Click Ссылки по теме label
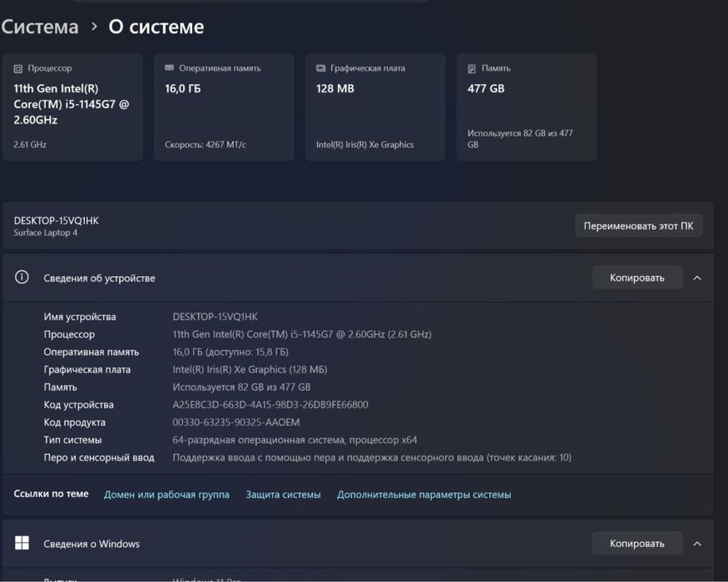This screenshot has width=728, height=582. (51, 494)
